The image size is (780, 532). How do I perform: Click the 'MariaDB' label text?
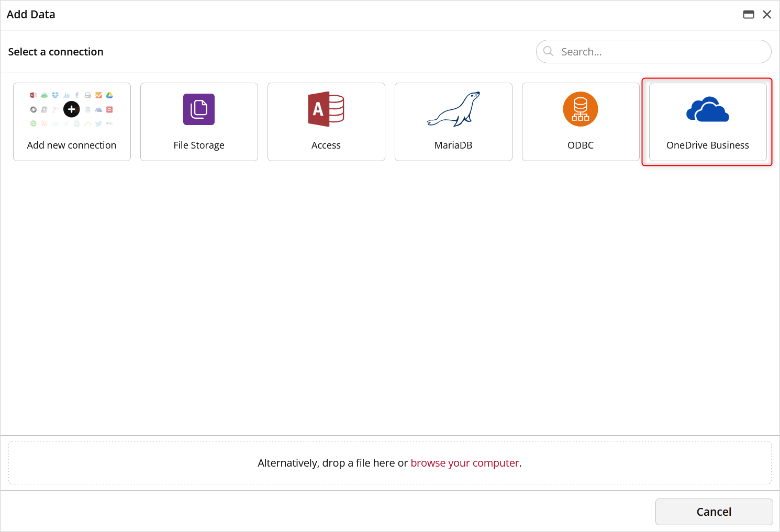coord(453,145)
